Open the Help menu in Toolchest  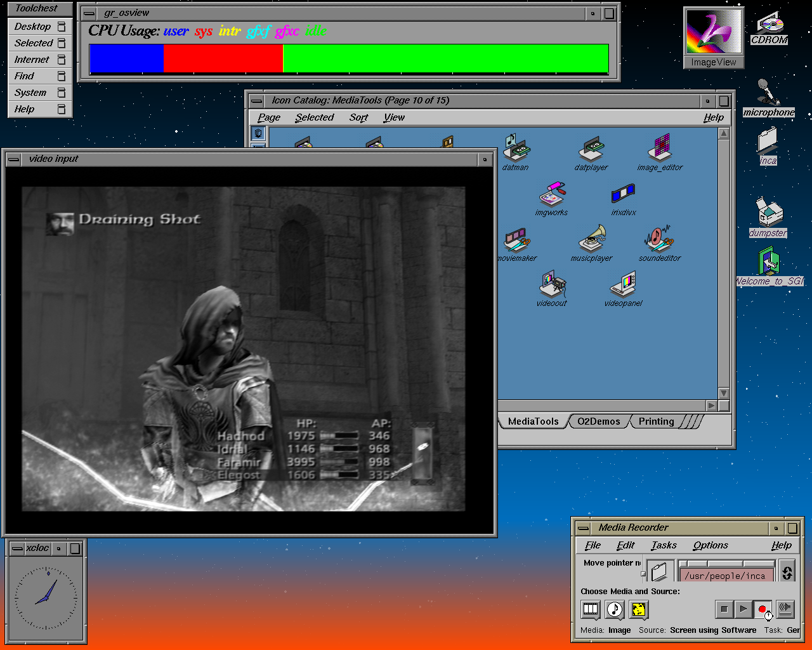(x=40, y=109)
